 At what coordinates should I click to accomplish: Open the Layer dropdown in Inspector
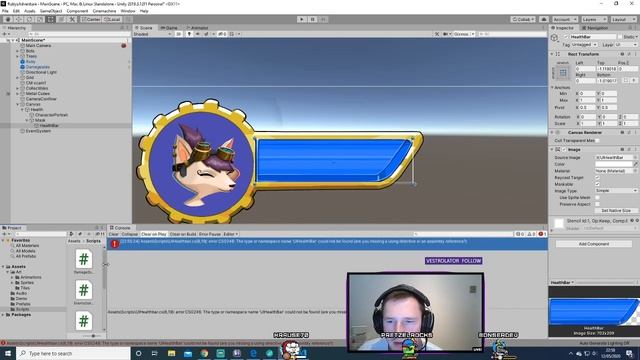click(x=627, y=44)
